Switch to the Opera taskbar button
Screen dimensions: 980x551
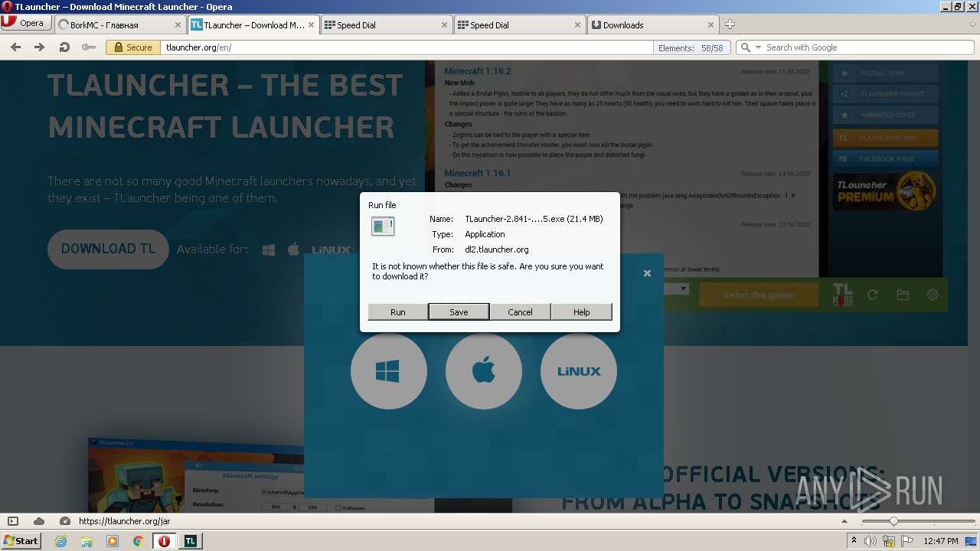click(x=164, y=541)
